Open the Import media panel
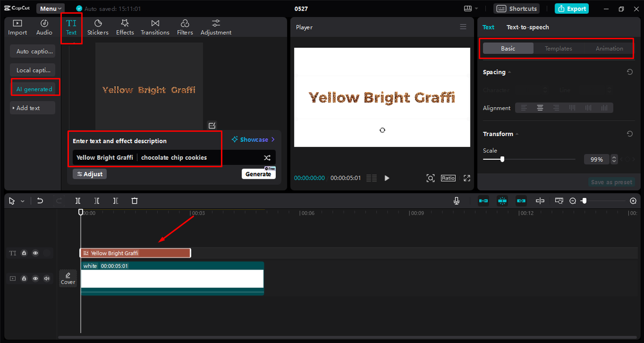Viewport: 644px width, 343px height. (18, 28)
